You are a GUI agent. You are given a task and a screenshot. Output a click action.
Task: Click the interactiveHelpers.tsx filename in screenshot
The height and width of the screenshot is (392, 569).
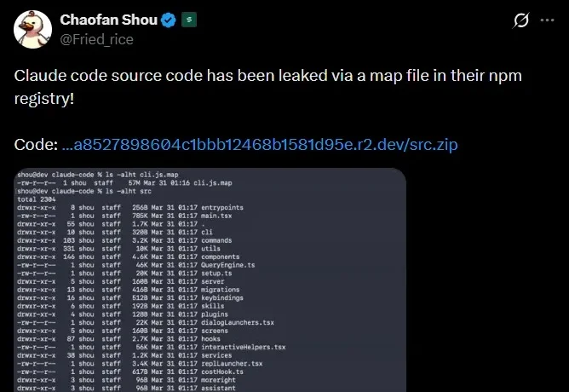[x=243, y=347]
